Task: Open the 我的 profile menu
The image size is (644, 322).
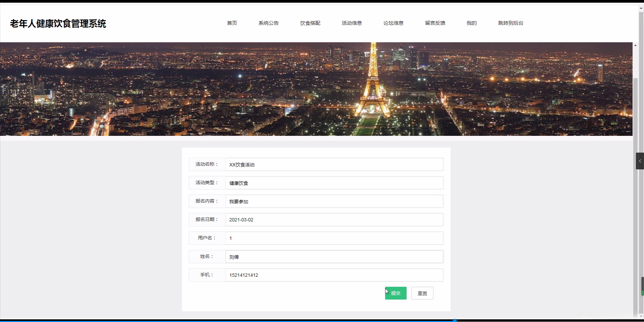Action: point(471,23)
